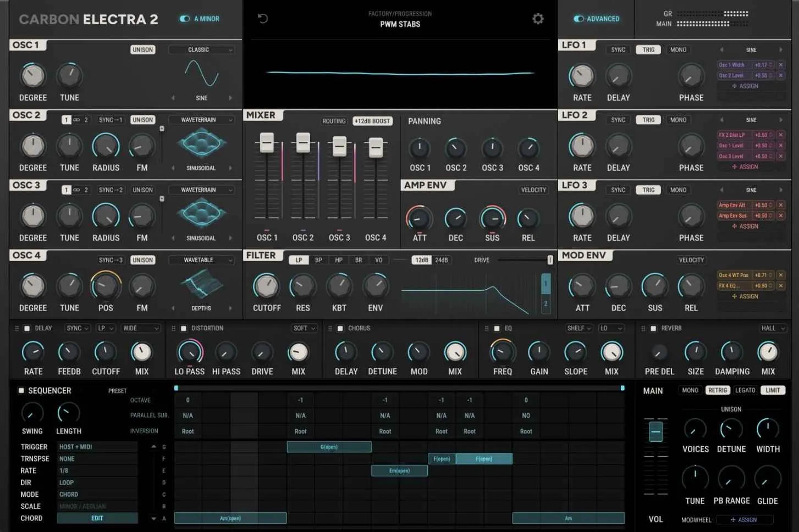
Task: Click the OSC 3 waveterrain 3D thumbnail
Action: click(201, 213)
